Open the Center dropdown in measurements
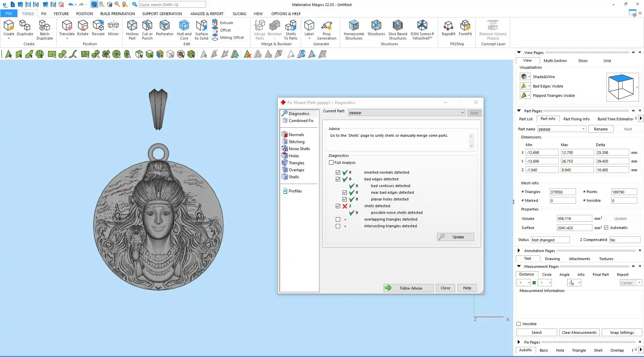 631,283
